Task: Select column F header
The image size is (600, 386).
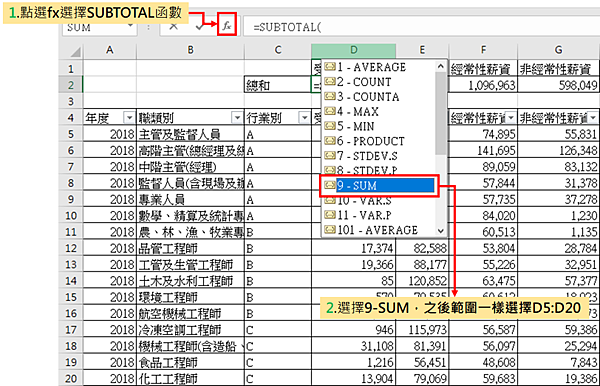Action: coord(483,50)
